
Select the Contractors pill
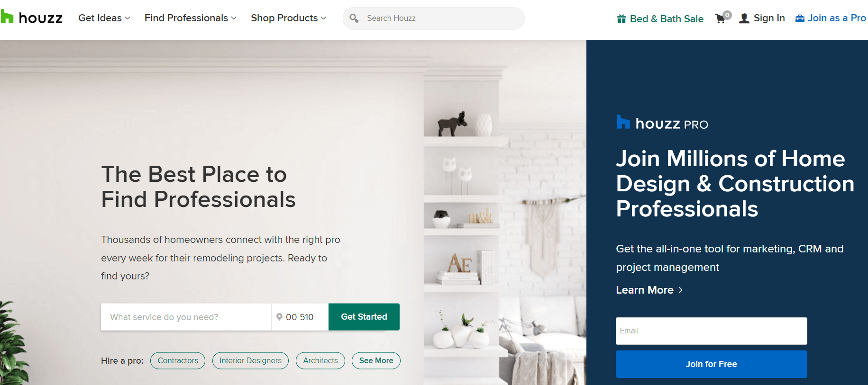pos(178,360)
